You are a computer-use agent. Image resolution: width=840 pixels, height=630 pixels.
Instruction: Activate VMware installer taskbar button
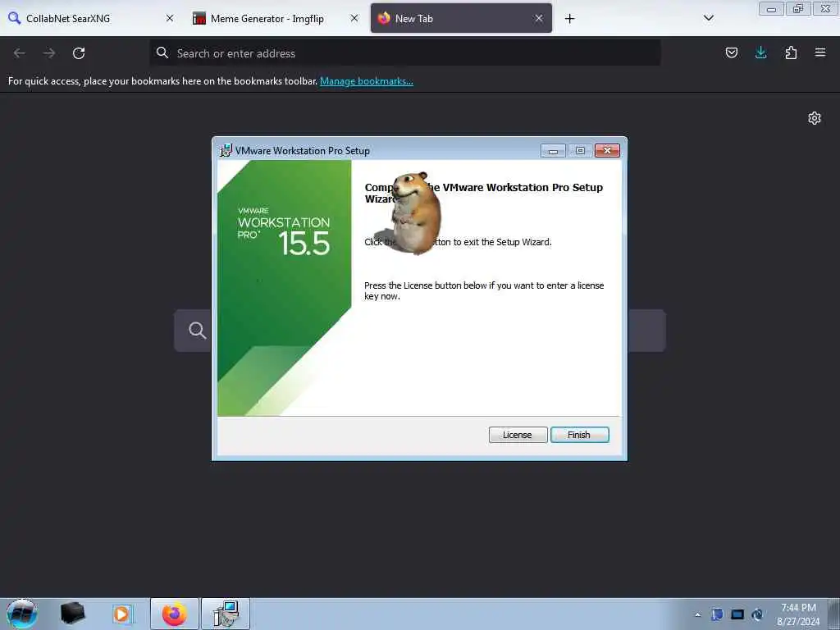[226, 614]
